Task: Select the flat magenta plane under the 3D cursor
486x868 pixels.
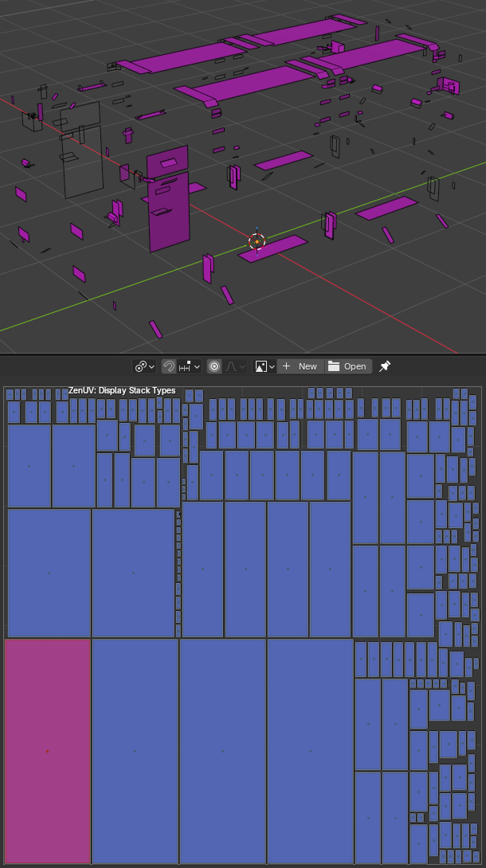Action: click(273, 248)
